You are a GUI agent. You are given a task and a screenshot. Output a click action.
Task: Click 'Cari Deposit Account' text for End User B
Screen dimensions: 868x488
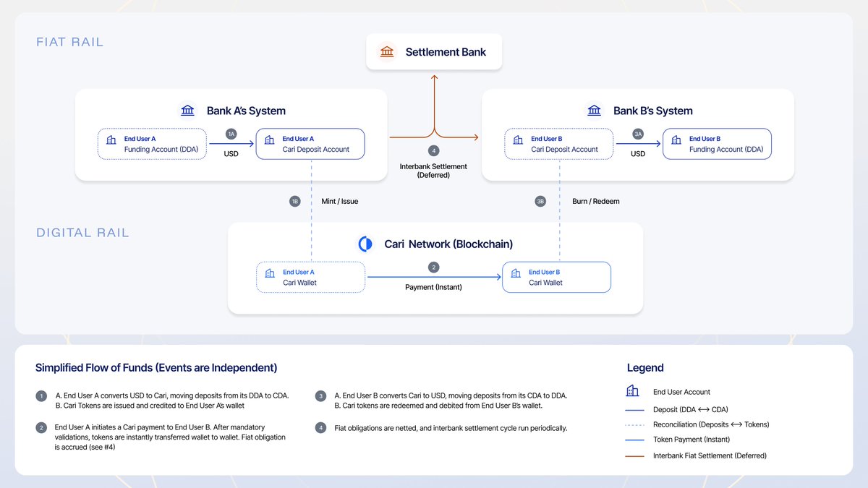(x=564, y=150)
